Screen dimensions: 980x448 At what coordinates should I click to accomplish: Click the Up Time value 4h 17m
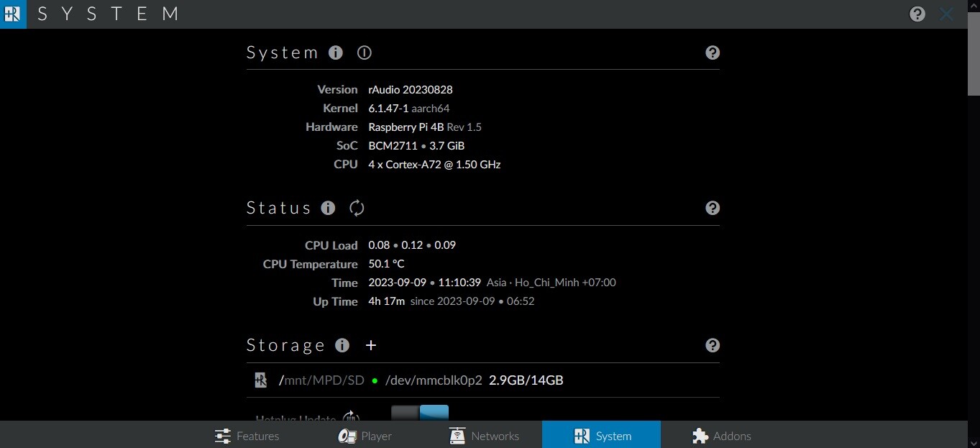pos(386,301)
